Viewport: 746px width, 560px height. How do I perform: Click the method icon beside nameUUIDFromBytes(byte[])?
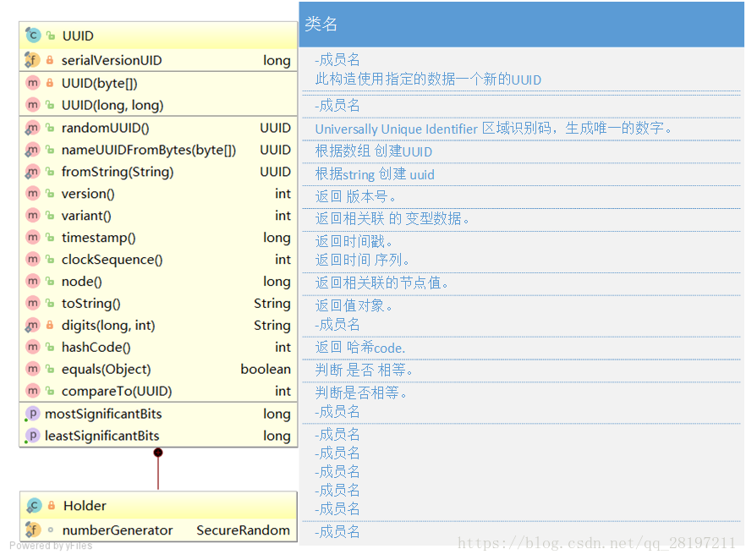(x=32, y=149)
